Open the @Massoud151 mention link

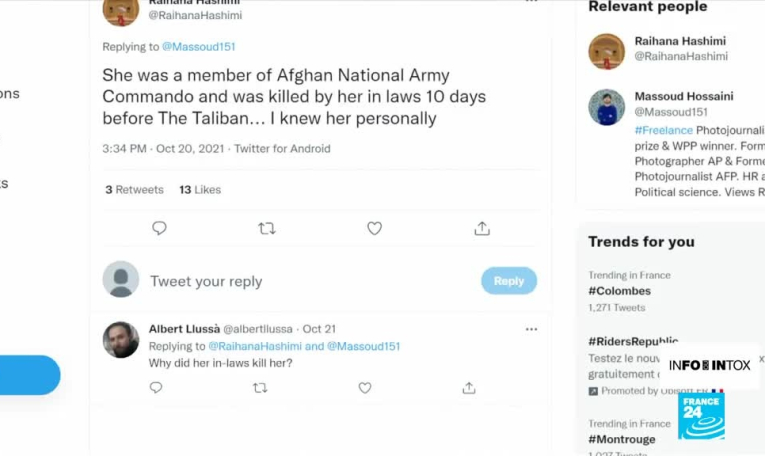coord(198,47)
